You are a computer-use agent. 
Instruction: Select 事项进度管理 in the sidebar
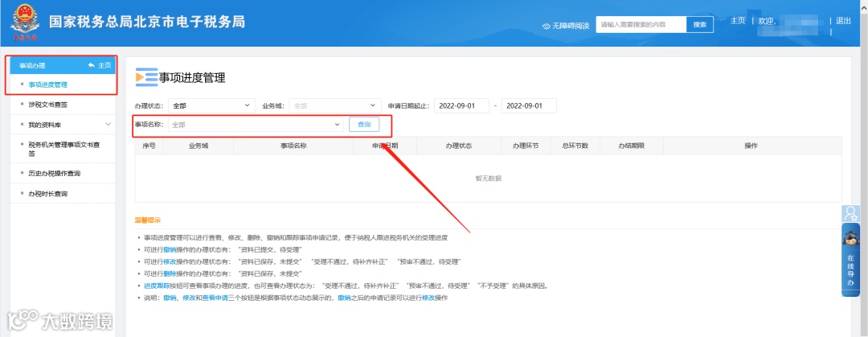point(47,84)
